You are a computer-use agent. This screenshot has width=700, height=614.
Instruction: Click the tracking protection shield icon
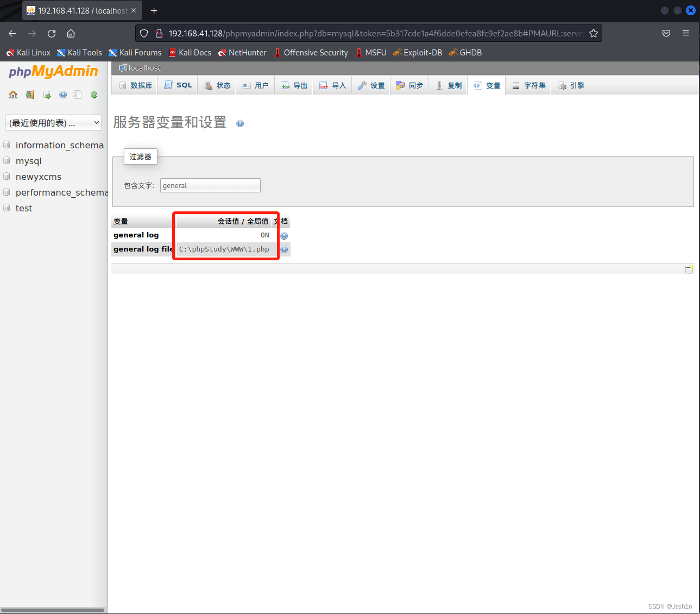click(x=144, y=33)
